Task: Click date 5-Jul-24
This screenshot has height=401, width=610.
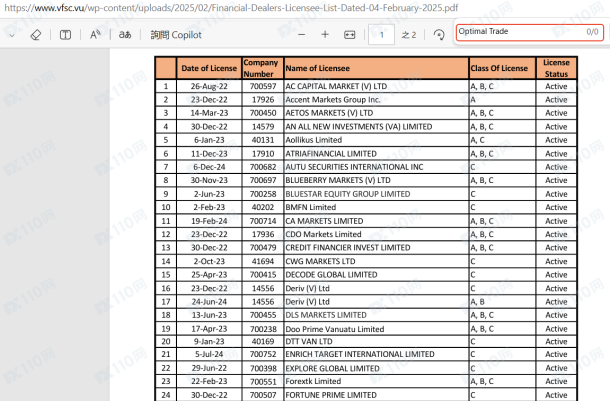Action: pos(209,354)
